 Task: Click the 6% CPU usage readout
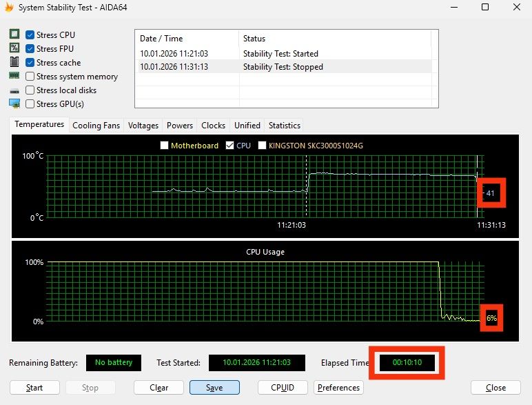point(491,318)
